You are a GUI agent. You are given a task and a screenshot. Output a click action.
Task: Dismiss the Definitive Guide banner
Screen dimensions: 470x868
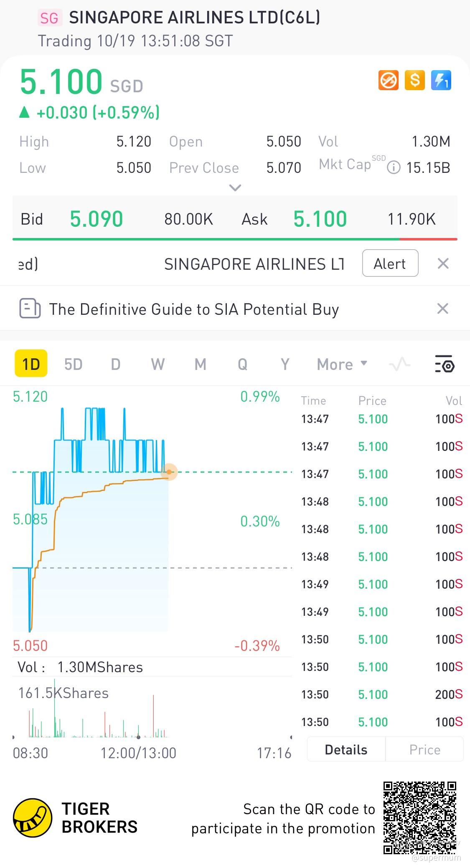click(442, 309)
